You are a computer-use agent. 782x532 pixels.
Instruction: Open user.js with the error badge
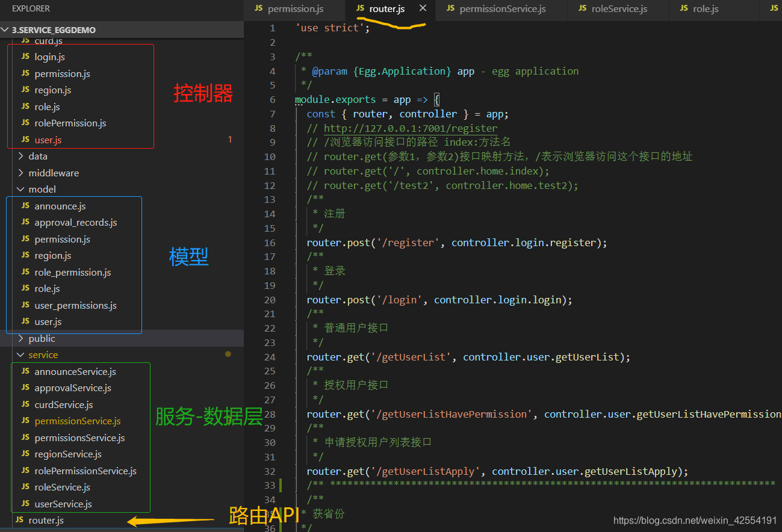(x=48, y=140)
